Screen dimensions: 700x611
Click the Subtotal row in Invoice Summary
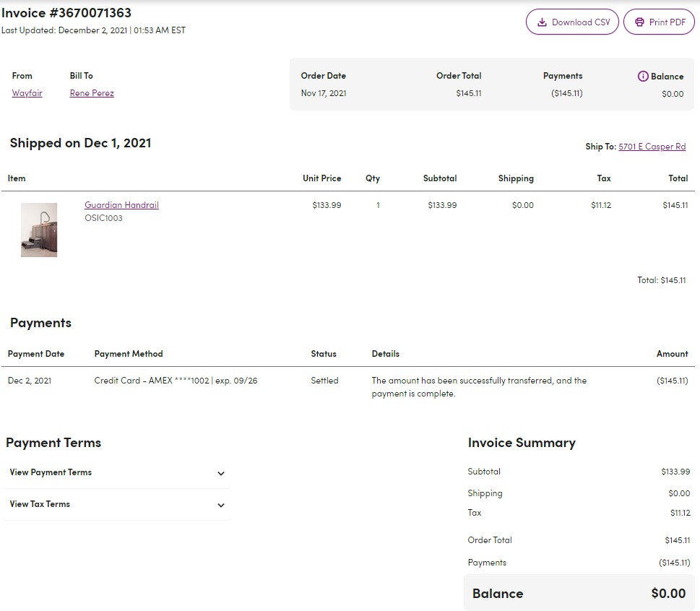579,472
